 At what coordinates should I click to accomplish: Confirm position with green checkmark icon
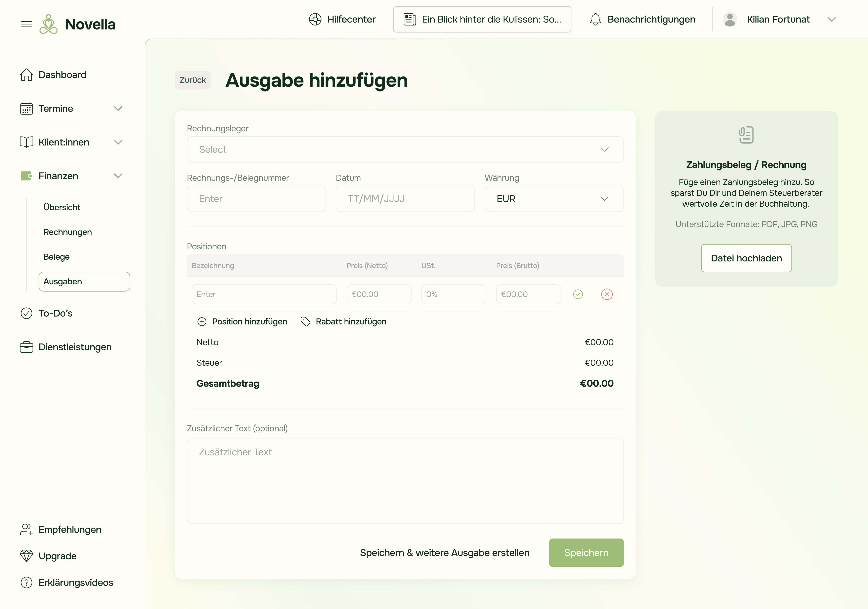578,294
